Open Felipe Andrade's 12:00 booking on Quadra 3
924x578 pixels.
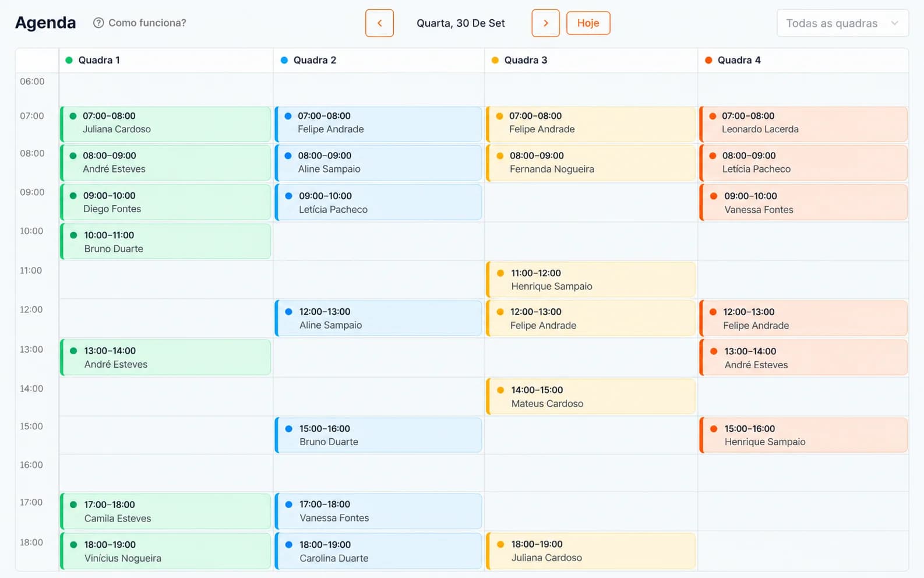(591, 318)
